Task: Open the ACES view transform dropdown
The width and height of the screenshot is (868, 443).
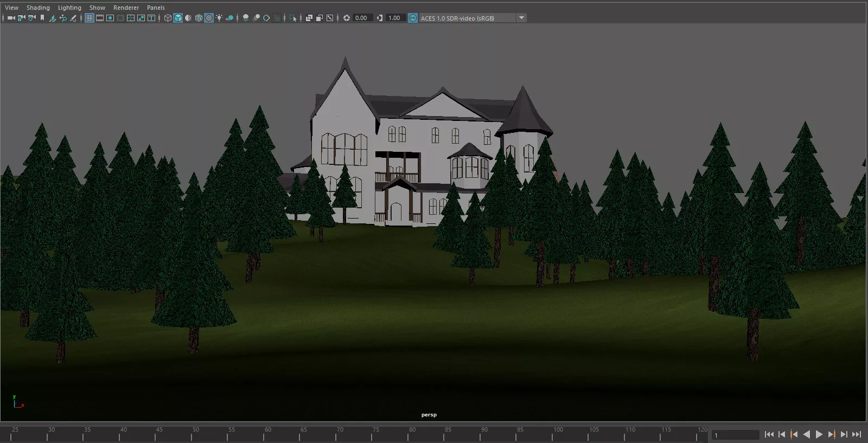Action: [x=521, y=18]
